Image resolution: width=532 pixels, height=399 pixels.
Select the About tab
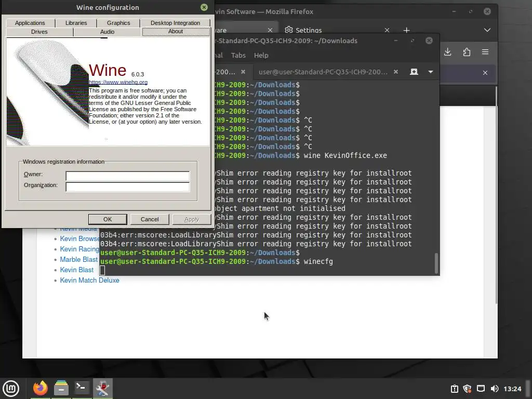point(176,31)
